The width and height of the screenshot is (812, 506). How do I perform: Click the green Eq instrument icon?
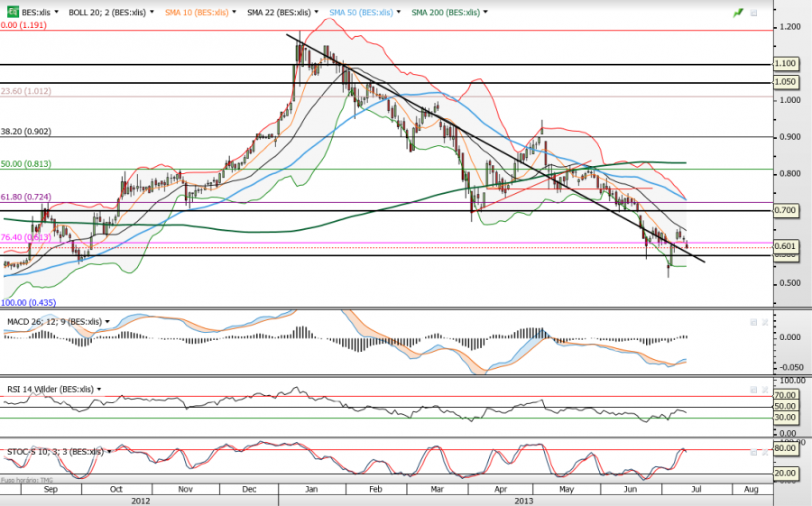coord(13,12)
